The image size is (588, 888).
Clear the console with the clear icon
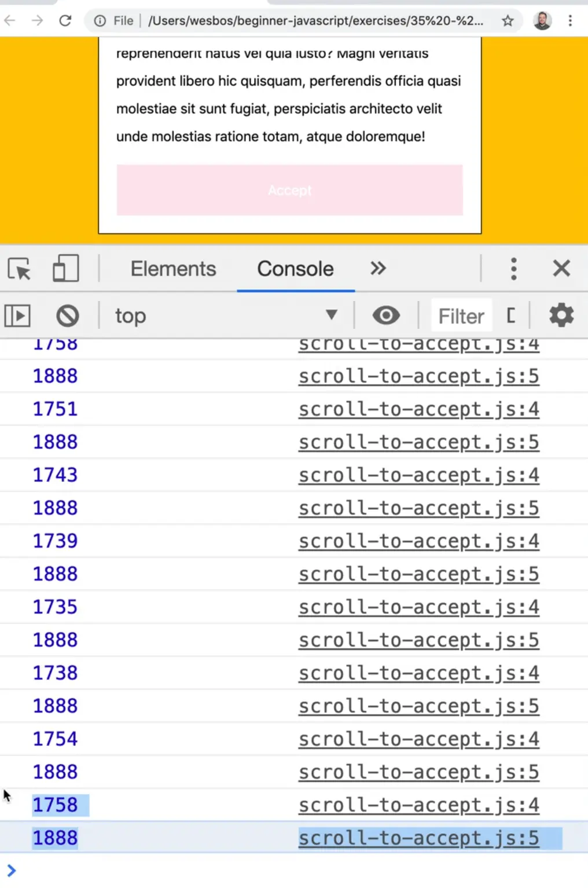(68, 315)
